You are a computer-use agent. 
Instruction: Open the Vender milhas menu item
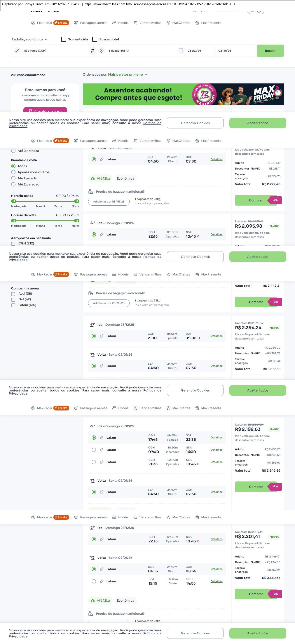pyautogui.click(x=148, y=23)
